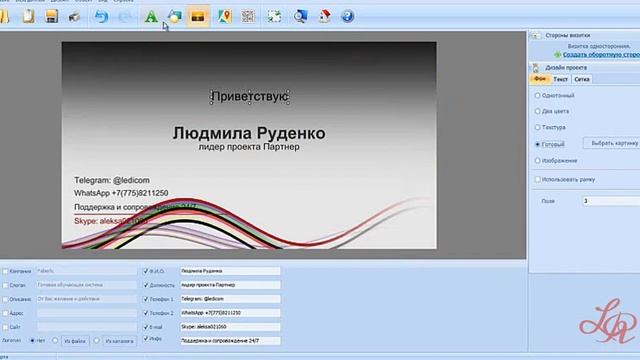Select the logo Из файла radio button
640x360 pixels.
(55, 340)
